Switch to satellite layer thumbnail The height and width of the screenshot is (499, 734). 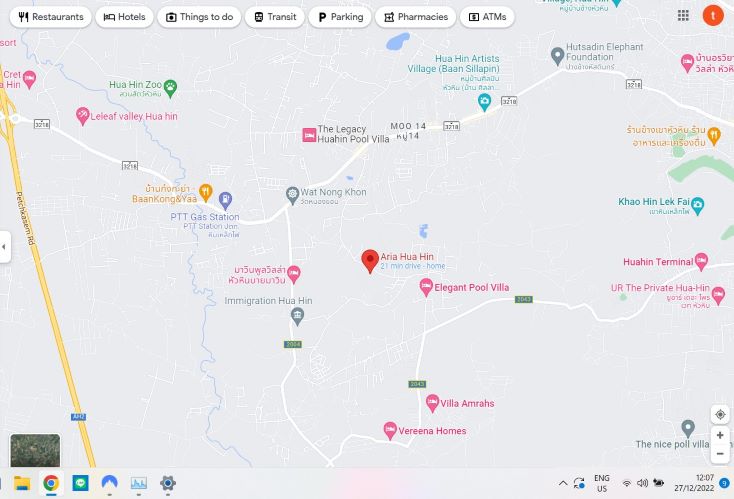[x=35, y=450]
